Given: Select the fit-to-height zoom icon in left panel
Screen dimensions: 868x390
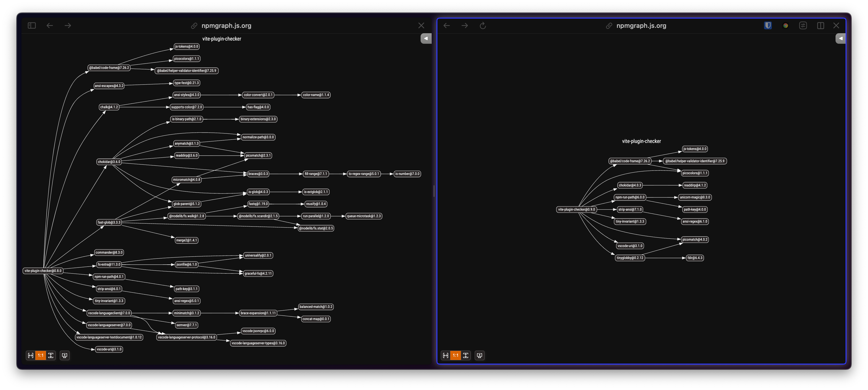Looking at the screenshot, I should point(51,355).
